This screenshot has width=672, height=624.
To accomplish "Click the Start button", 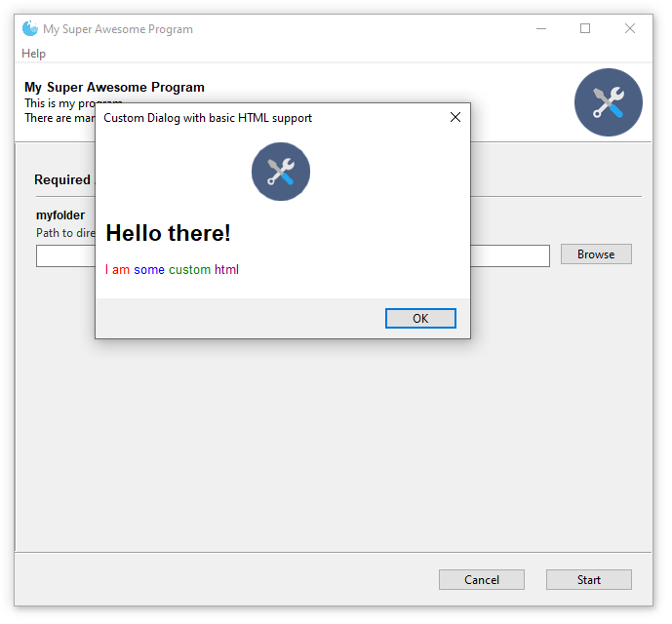I will point(589,580).
